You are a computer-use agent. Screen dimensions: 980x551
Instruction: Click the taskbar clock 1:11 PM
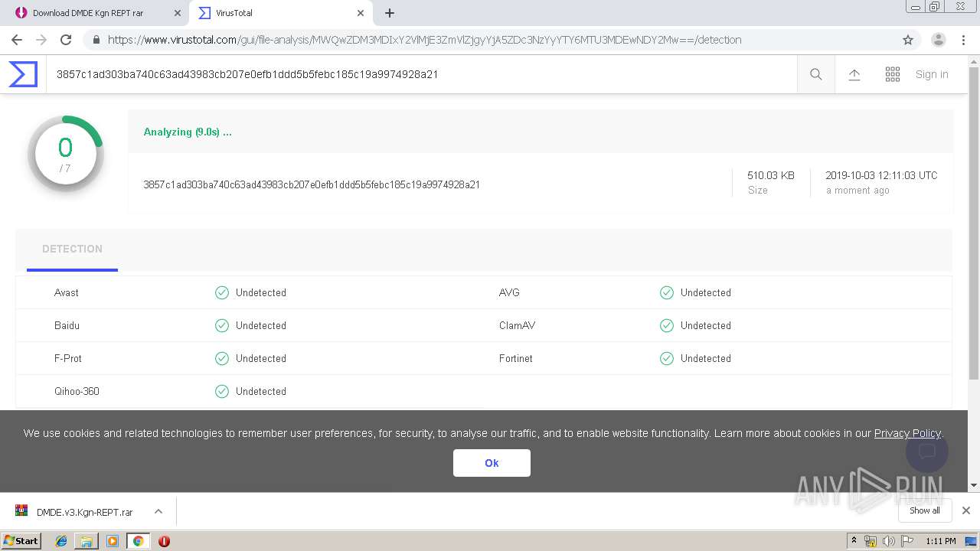[940, 541]
